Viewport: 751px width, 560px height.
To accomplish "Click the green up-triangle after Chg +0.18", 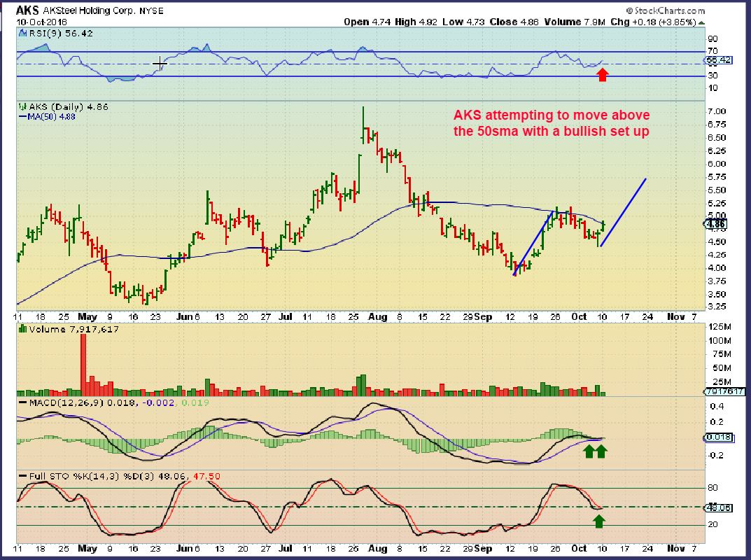I will click(702, 22).
